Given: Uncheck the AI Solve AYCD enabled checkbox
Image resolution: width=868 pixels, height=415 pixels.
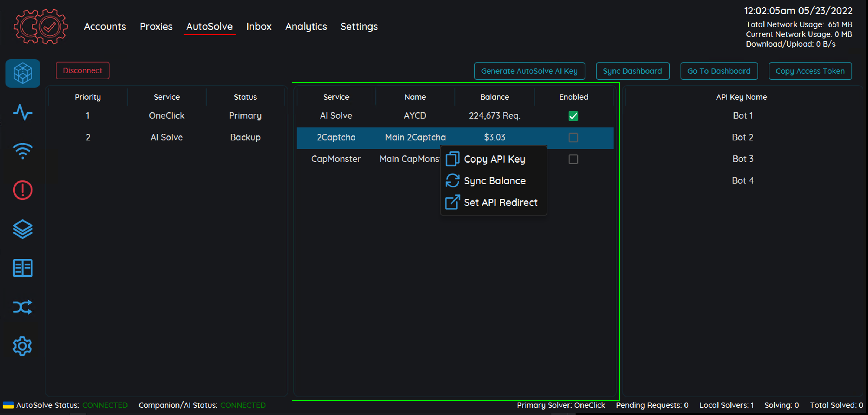Looking at the screenshot, I should pyautogui.click(x=573, y=116).
